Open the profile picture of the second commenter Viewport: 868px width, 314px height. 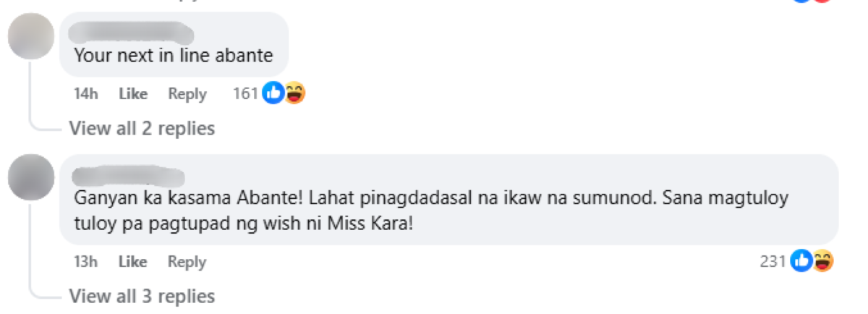(30, 177)
